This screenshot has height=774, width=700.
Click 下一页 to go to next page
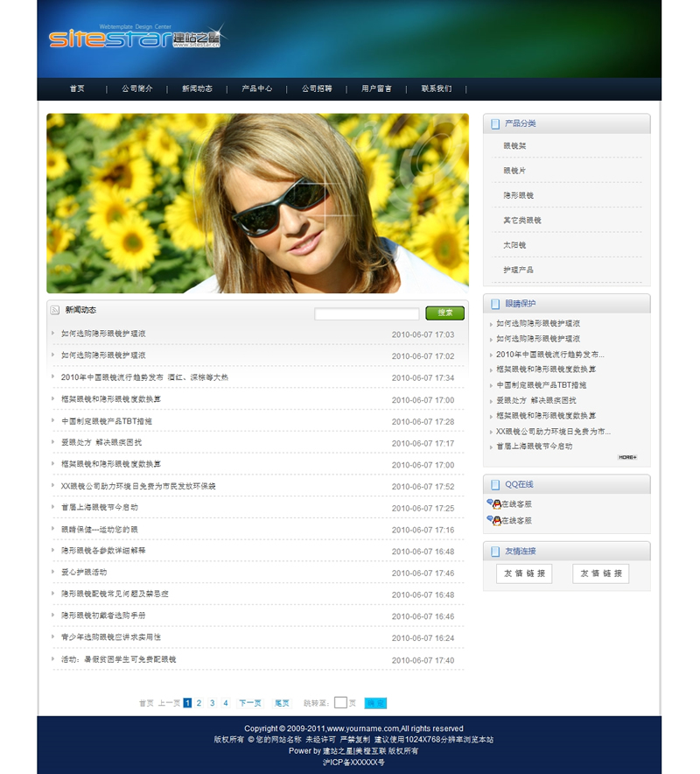pos(250,703)
